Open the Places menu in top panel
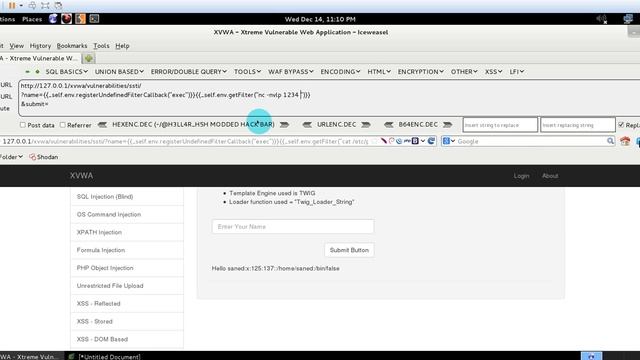 coord(32,19)
